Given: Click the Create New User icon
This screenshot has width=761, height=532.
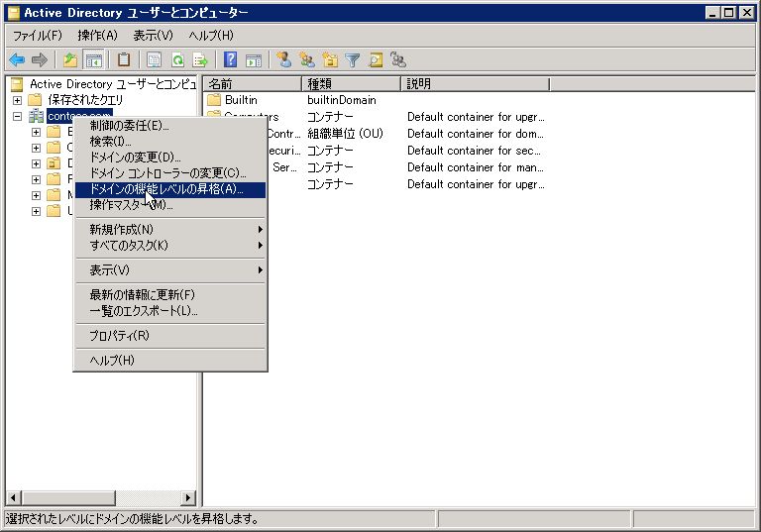Looking at the screenshot, I should coord(284,60).
